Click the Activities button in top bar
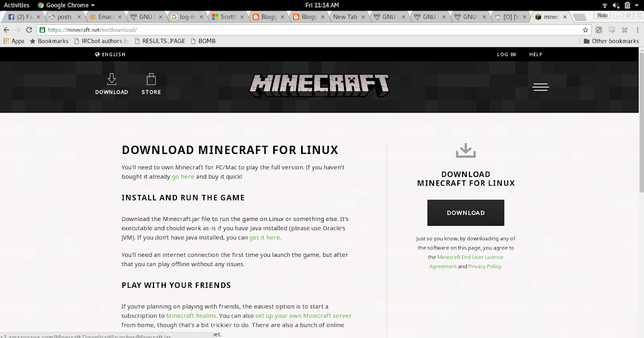 tap(17, 5)
